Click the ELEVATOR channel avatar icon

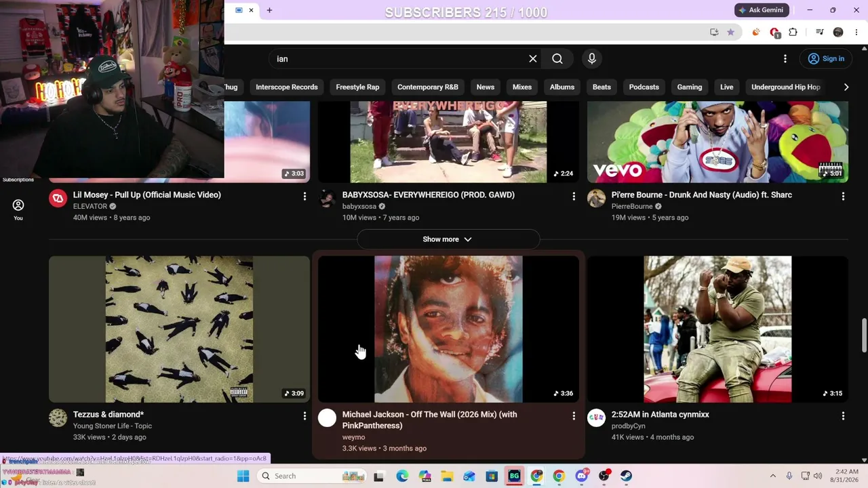[58, 198]
